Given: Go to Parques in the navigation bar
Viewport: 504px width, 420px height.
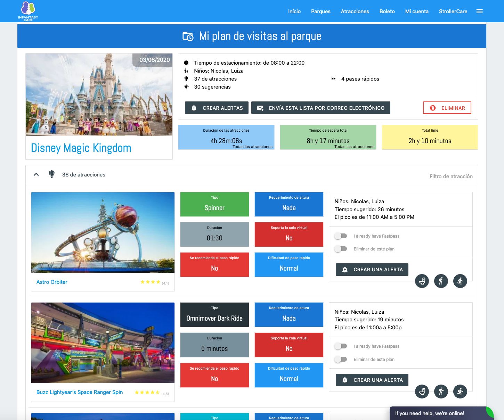Looking at the screenshot, I should 320,11.
